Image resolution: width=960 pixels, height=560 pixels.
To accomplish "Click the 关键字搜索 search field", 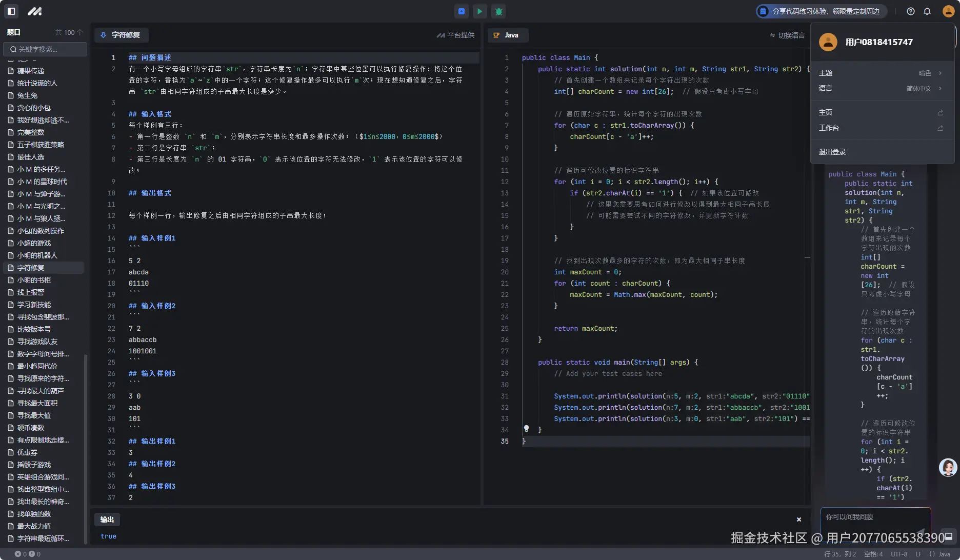I will coord(45,49).
